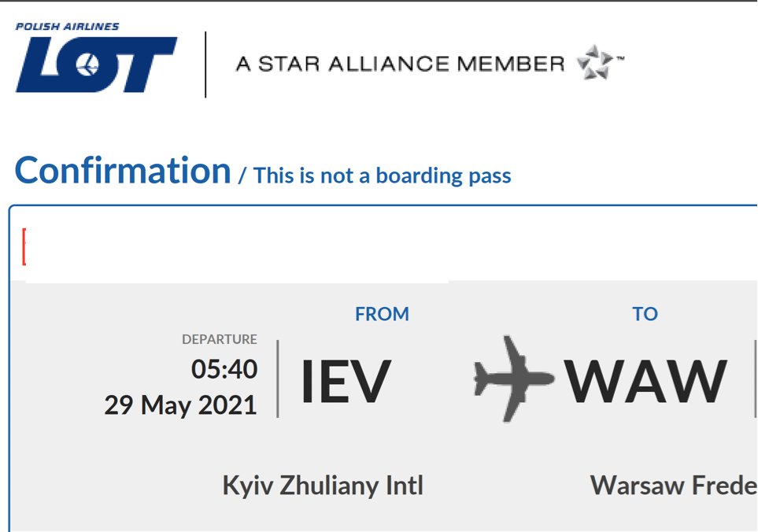
Task: Select the "A STAR ALLIANCE MEMBER" text
Action: (x=400, y=65)
